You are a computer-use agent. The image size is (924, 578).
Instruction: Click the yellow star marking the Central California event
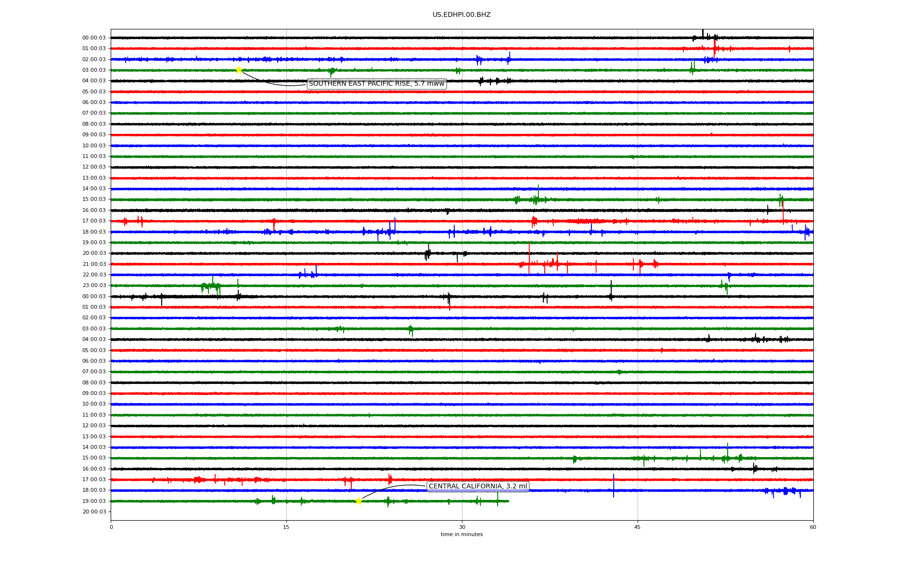[359, 501]
